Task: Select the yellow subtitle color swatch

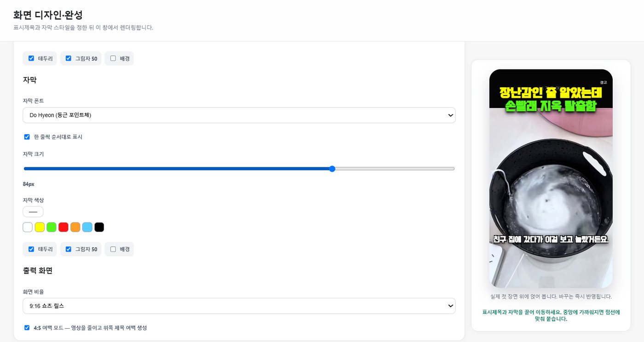Action: coord(40,227)
